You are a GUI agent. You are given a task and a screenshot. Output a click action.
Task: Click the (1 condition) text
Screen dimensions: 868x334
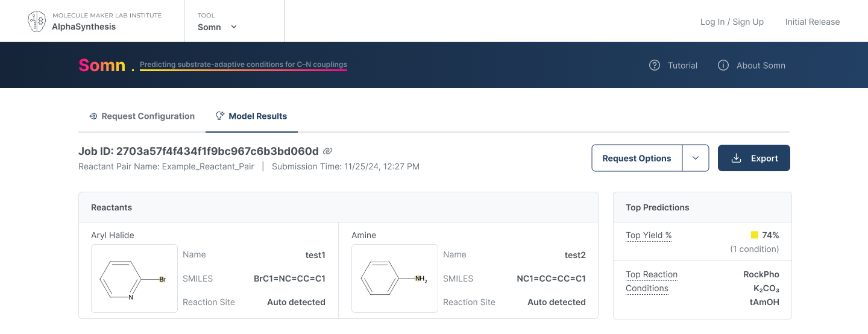tap(755, 249)
